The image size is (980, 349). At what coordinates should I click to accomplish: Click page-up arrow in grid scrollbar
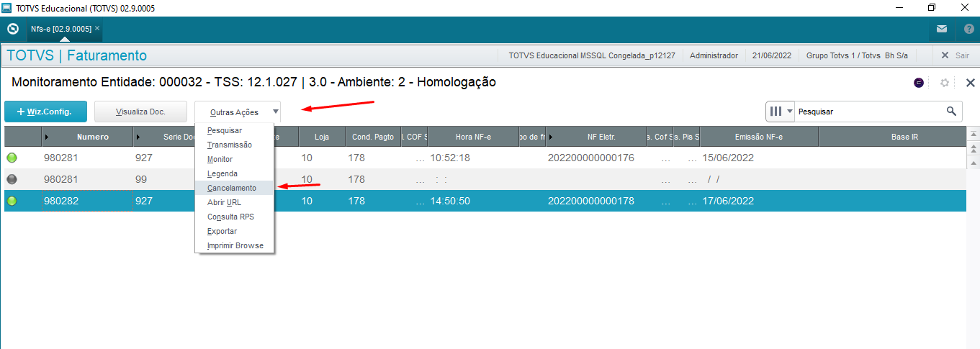[973, 148]
